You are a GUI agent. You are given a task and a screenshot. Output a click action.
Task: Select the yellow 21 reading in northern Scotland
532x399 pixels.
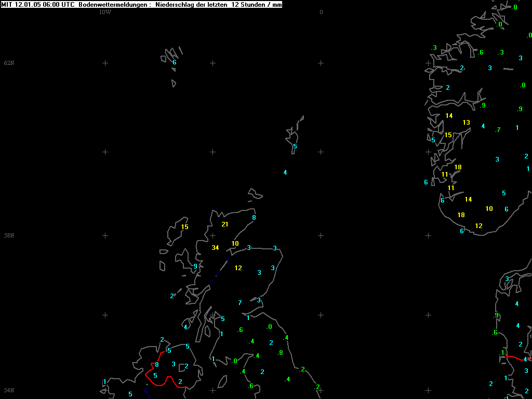click(224, 224)
